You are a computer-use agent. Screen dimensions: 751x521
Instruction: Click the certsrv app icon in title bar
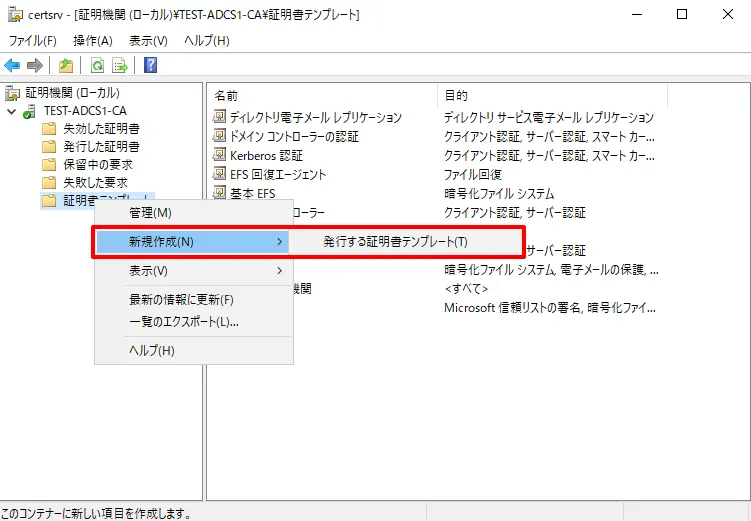point(15,15)
